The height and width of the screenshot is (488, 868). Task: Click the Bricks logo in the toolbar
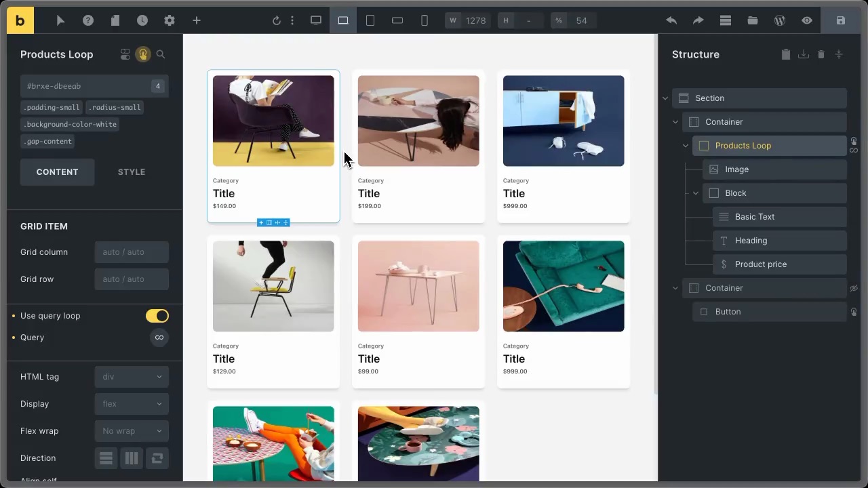click(20, 20)
